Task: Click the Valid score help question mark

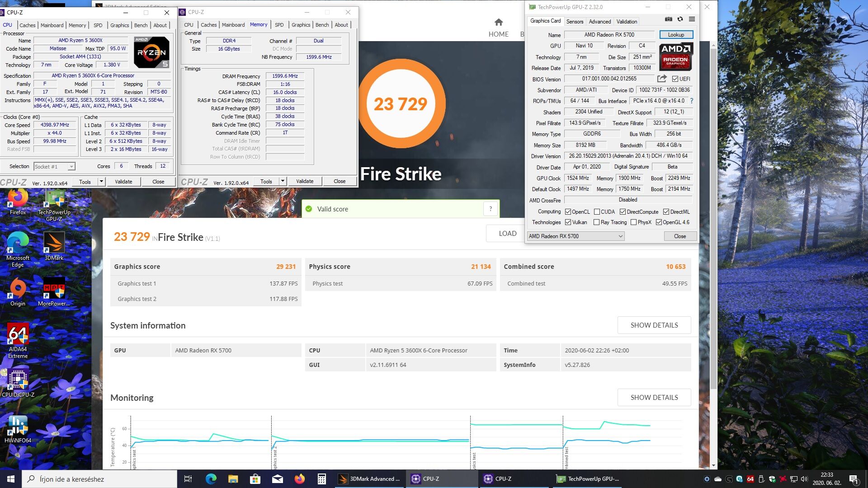Action: pos(491,209)
